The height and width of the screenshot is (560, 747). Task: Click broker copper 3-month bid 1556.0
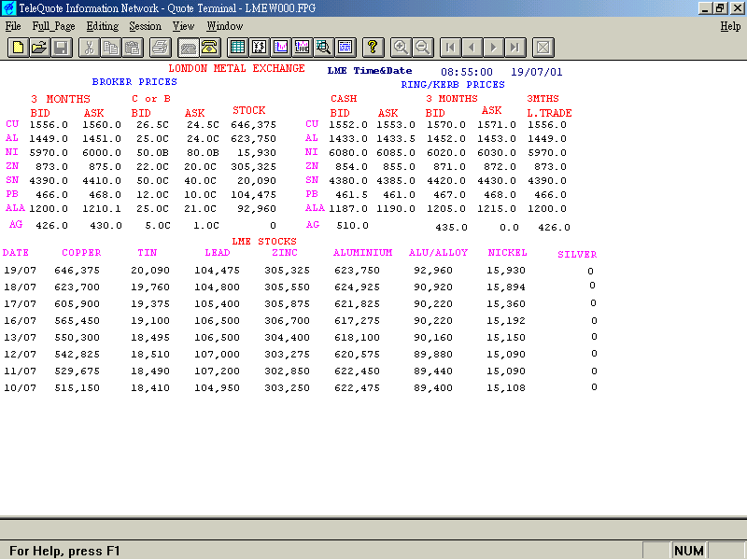coord(49,125)
